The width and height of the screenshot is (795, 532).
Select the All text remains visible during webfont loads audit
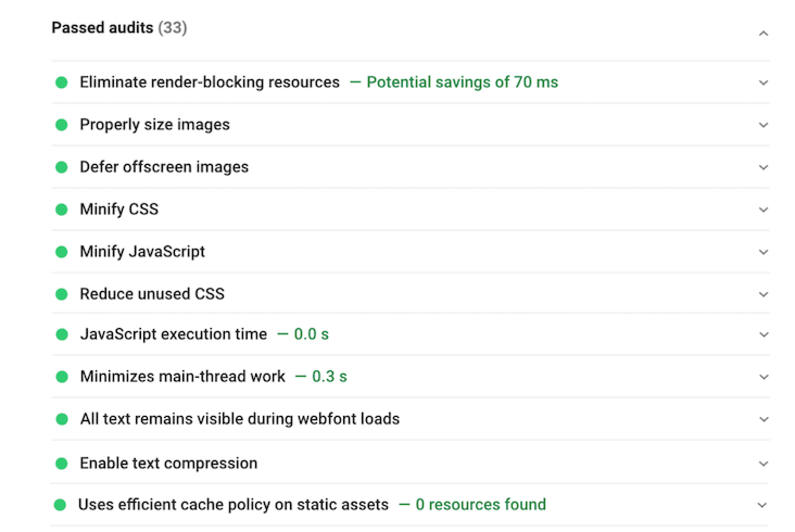pyautogui.click(x=239, y=419)
